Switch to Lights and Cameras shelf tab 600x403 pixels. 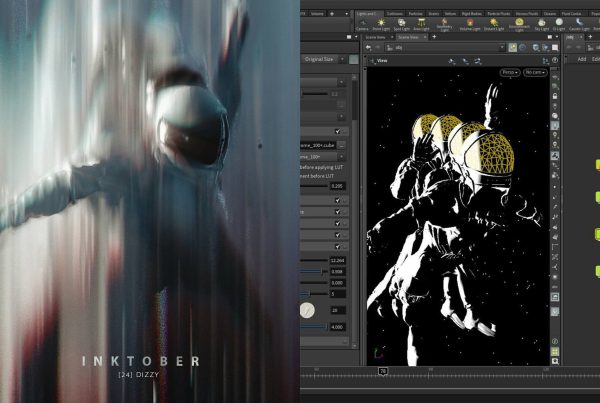[x=368, y=14]
